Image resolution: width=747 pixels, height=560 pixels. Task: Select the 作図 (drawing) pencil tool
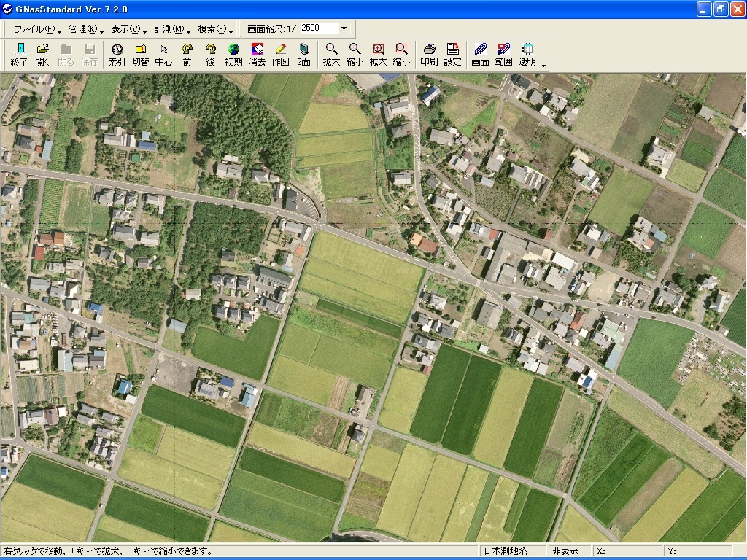coord(280,55)
